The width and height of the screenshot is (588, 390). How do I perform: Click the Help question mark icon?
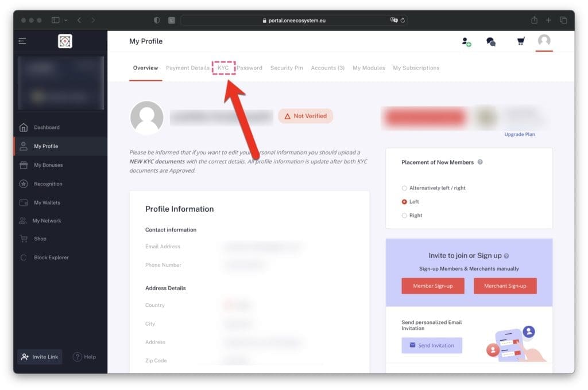pos(78,357)
